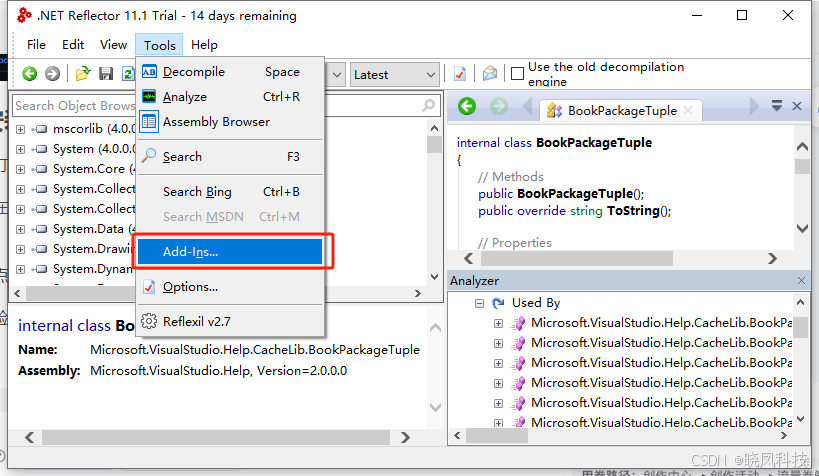Open the File menu
This screenshot has width=819, height=476.
pos(36,44)
